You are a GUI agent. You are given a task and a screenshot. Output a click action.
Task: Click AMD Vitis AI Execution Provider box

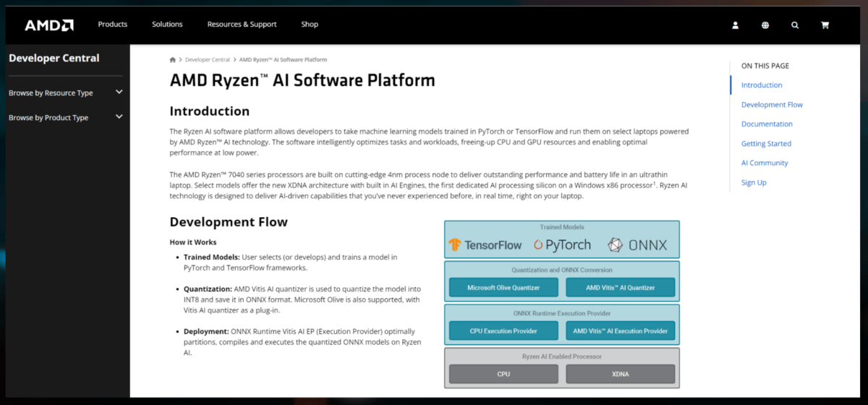click(620, 331)
